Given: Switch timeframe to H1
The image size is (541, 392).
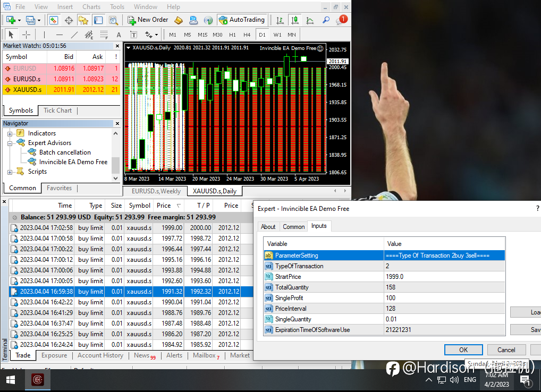Looking at the screenshot, I should pos(233,35).
